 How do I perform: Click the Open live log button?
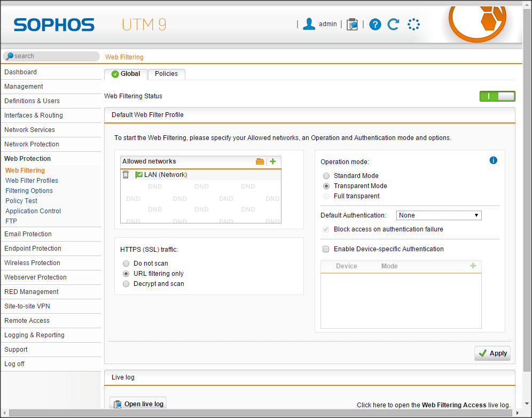138,404
